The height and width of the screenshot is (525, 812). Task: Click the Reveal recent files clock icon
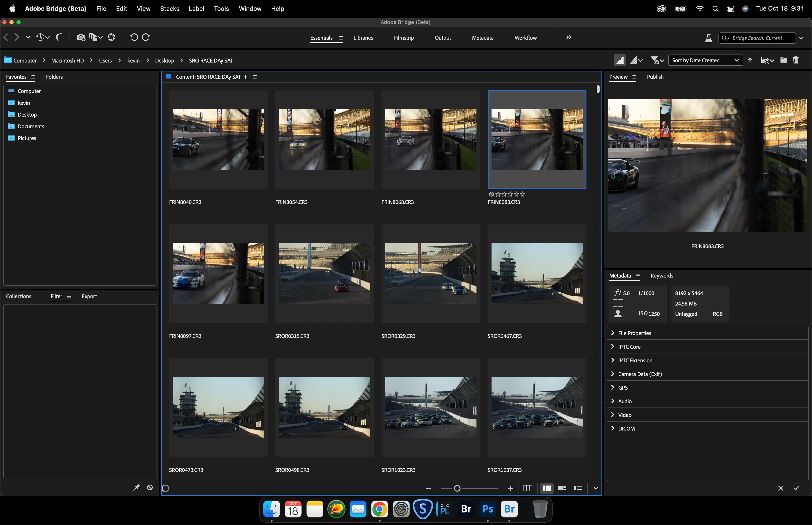[41, 37]
